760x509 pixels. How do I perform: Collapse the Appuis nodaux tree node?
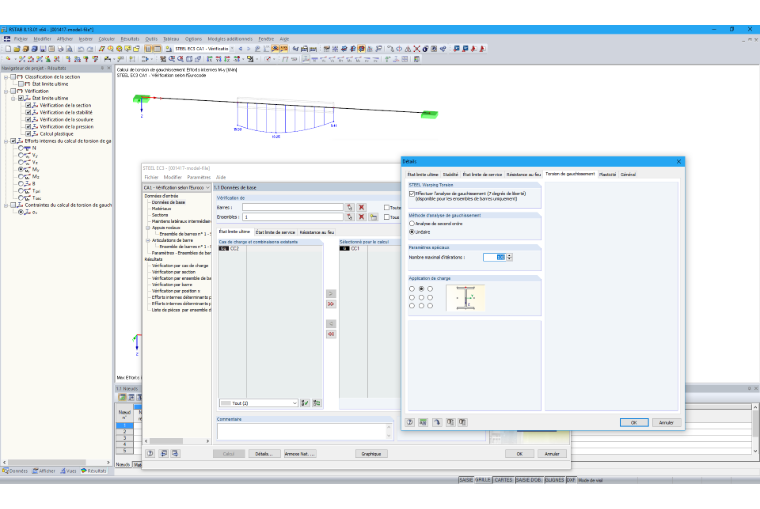point(148,227)
